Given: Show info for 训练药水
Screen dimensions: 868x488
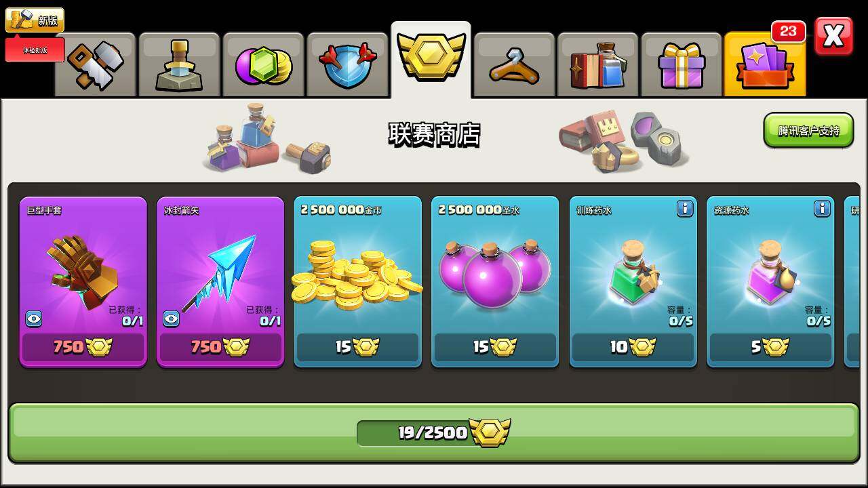Looking at the screenshot, I should [x=685, y=208].
